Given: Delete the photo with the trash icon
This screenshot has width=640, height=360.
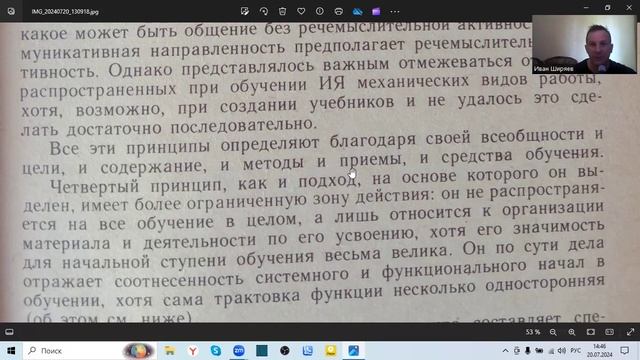Looking at the screenshot, I should pos(282,11).
